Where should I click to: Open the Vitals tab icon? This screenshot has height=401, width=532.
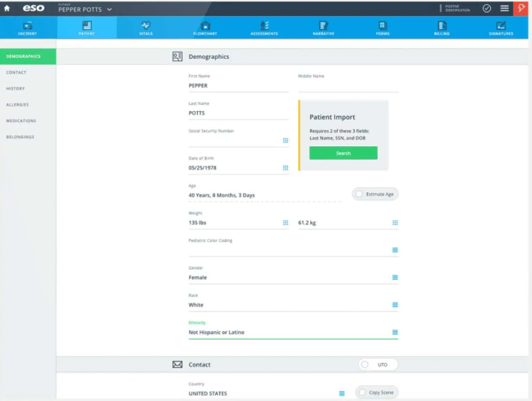point(145,25)
